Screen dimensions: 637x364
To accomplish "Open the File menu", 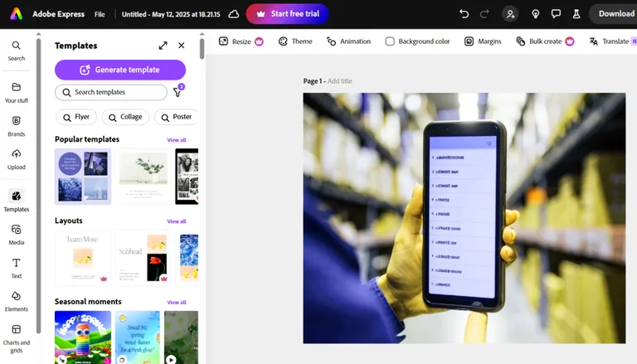I will click(x=100, y=14).
